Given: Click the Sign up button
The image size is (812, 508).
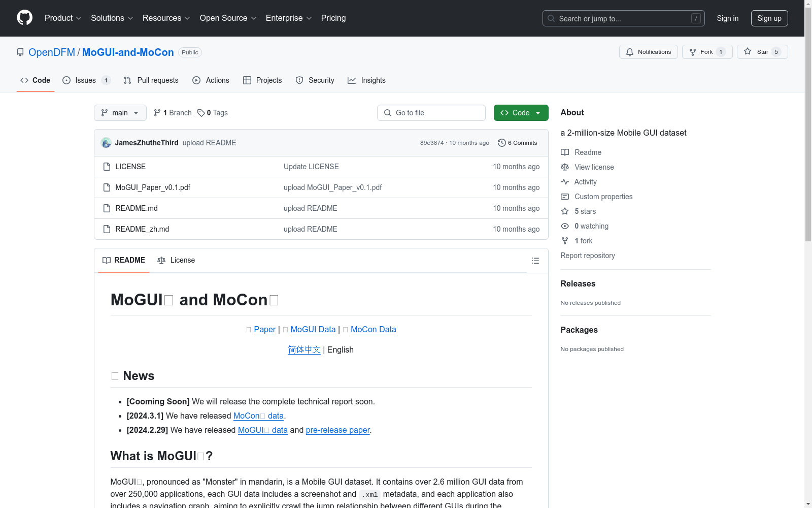Looking at the screenshot, I should tap(769, 18).
